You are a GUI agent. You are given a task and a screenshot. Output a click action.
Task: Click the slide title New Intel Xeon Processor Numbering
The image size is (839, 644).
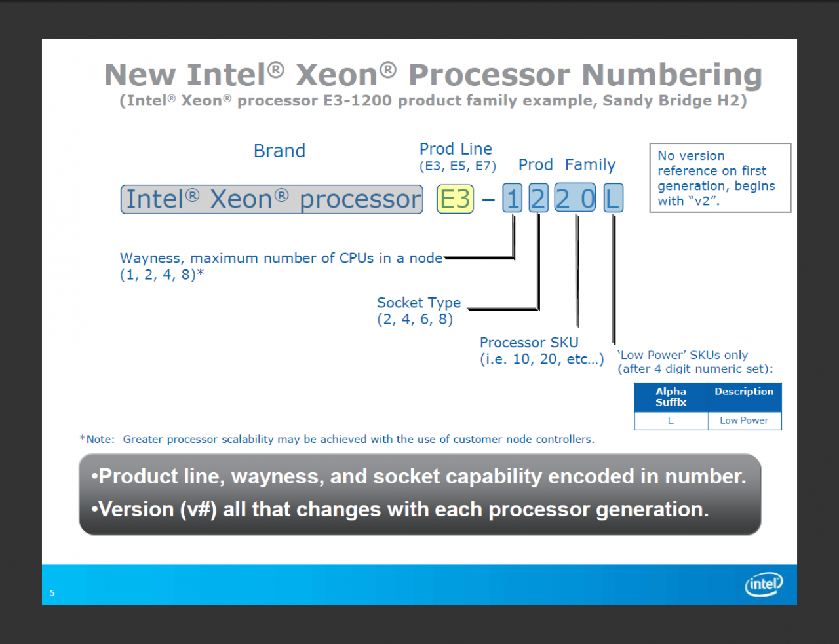433,74
